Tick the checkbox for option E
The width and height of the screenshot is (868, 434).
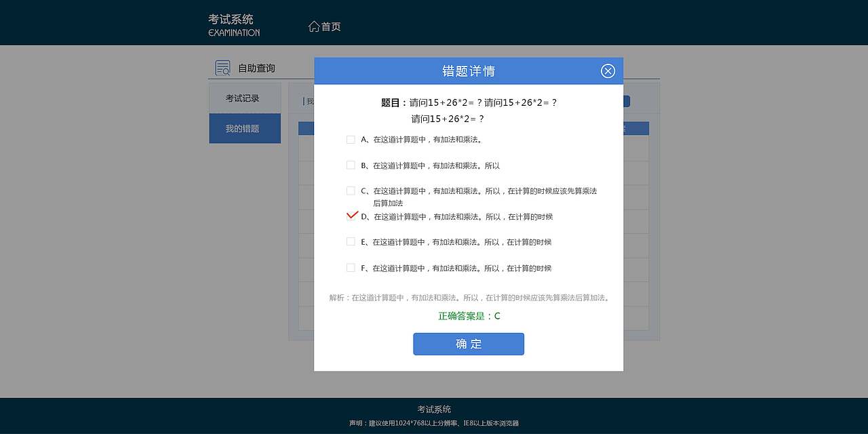pyautogui.click(x=351, y=241)
